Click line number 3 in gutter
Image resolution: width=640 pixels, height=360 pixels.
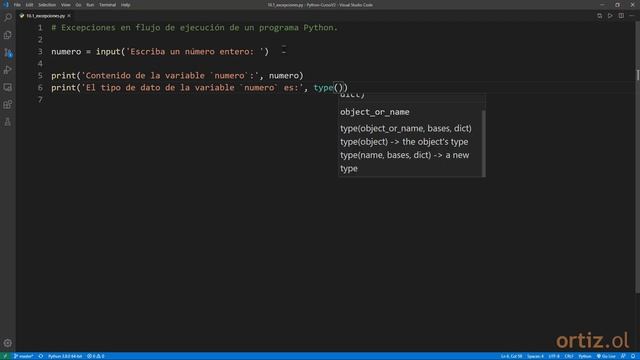[x=40, y=51]
